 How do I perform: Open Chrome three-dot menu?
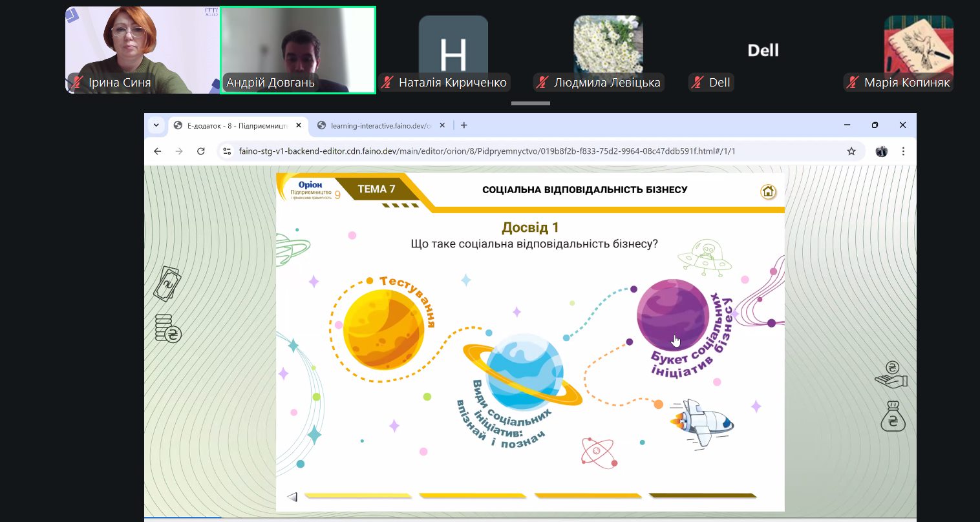click(903, 151)
